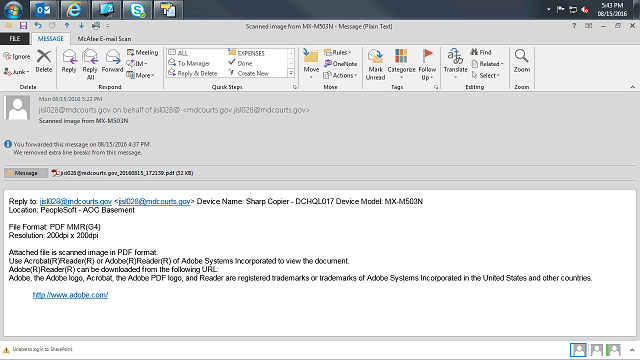Find text in this message
640x360 pixels.
click(x=481, y=52)
